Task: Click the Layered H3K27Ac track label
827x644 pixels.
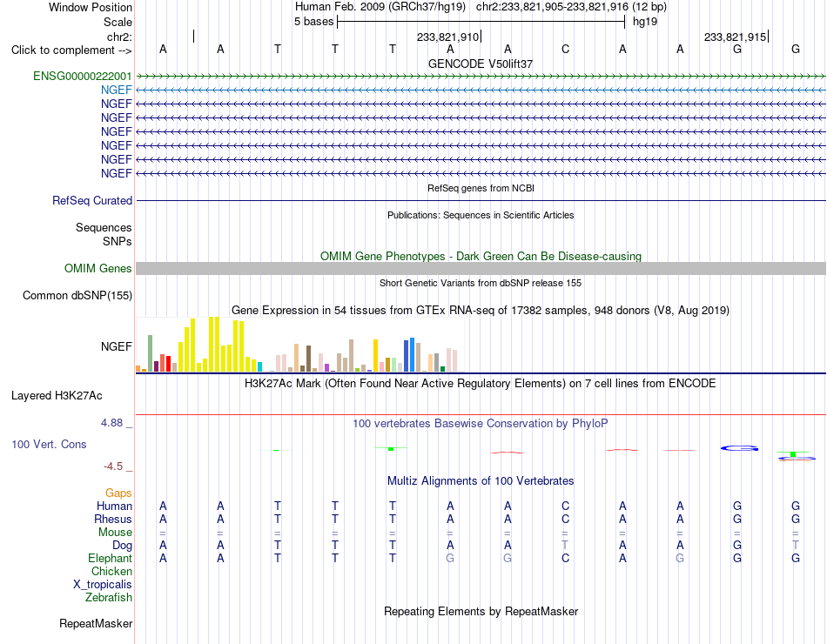Action: [57, 396]
